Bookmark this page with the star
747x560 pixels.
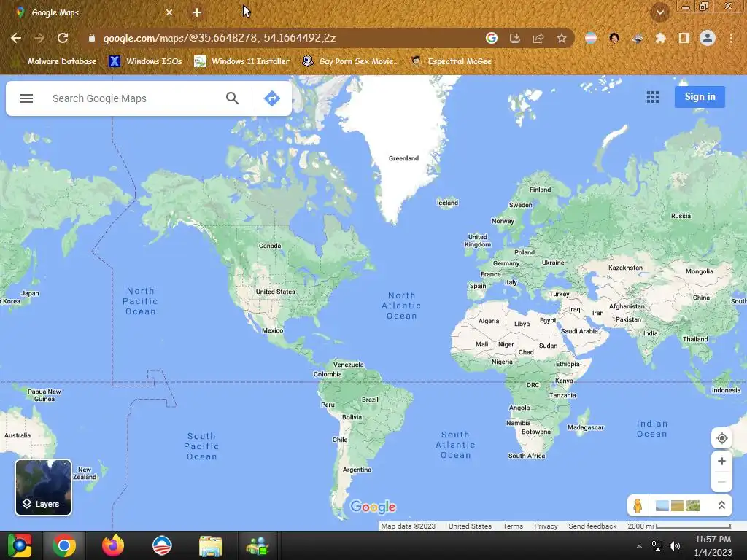coord(562,38)
